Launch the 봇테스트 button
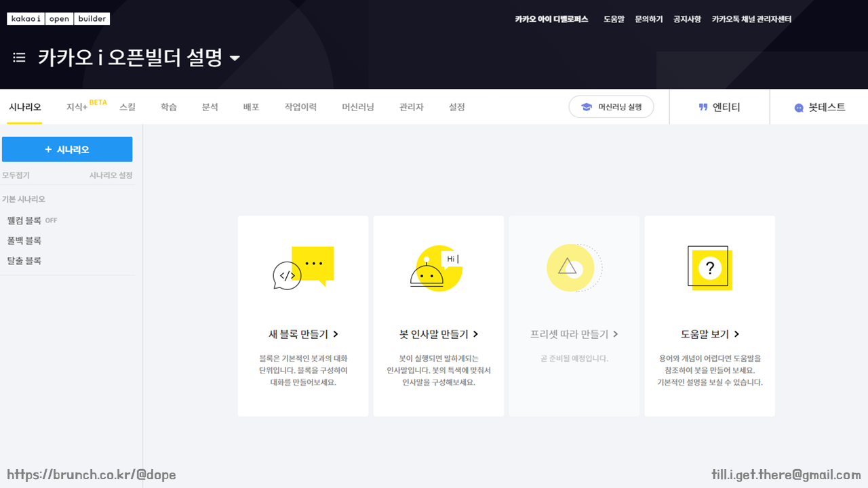 [x=819, y=107]
